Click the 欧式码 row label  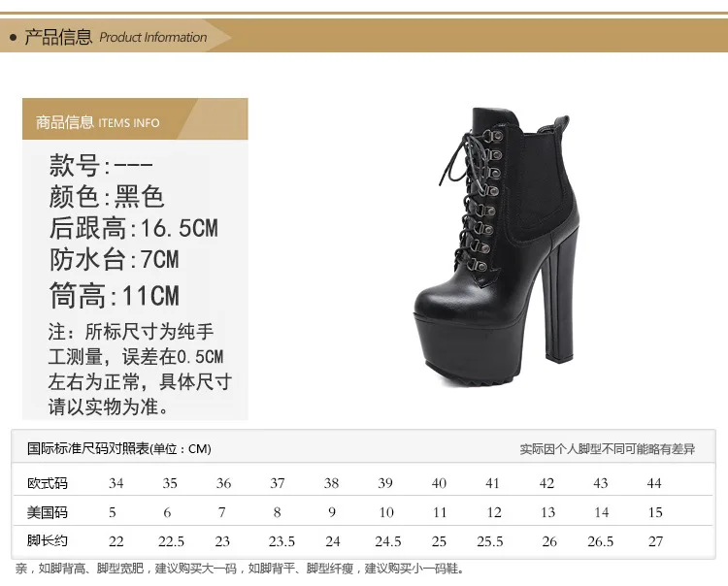pyautogui.click(x=48, y=483)
